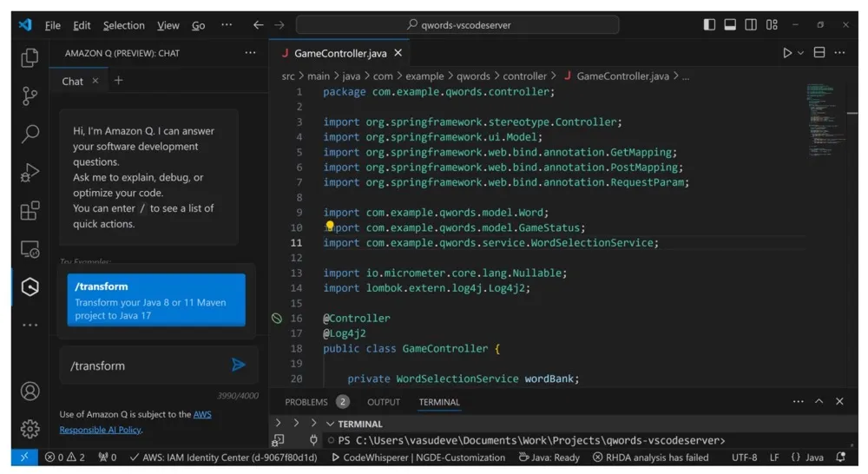
Task: Open notifications bell in status bar
Action: click(x=841, y=458)
